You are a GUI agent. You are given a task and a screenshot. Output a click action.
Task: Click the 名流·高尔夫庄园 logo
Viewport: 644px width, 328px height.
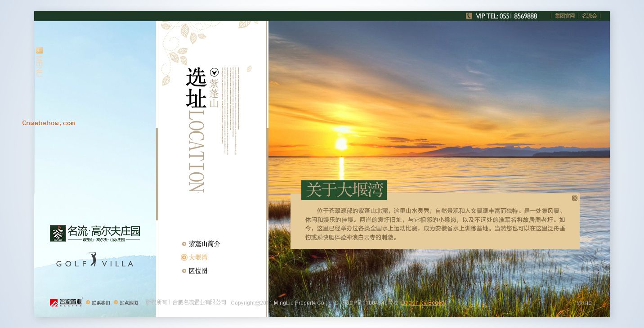click(x=95, y=234)
